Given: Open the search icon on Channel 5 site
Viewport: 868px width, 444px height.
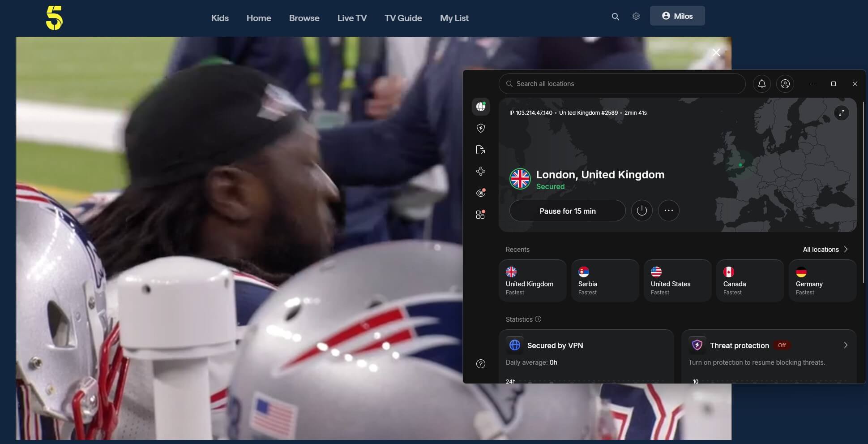Looking at the screenshot, I should [616, 17].
